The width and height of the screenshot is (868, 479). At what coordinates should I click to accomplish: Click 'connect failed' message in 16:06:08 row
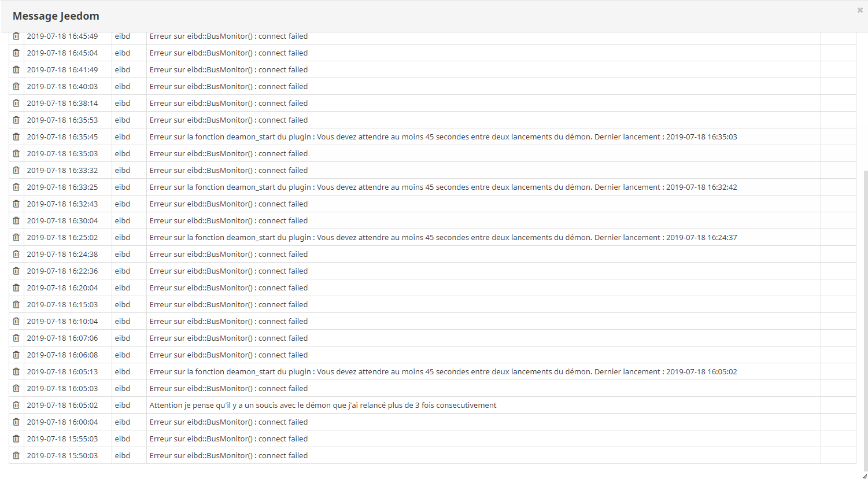[228, 355]
